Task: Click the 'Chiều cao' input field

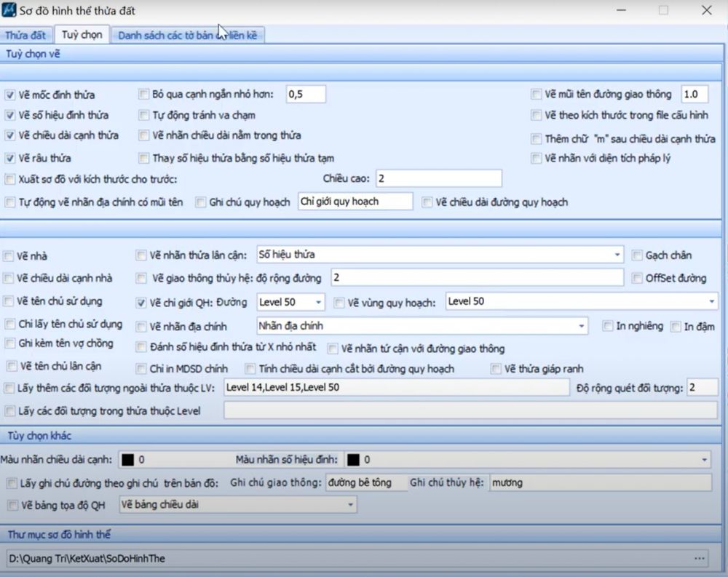Action: click(438, 178)
